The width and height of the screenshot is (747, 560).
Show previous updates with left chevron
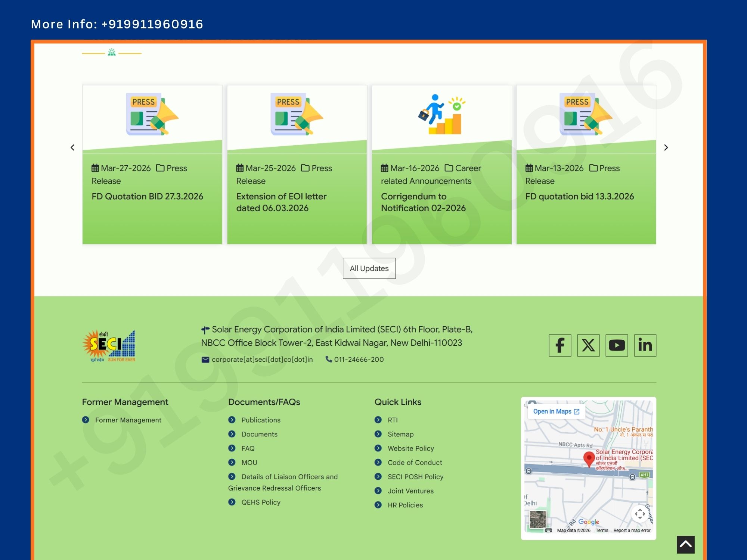pyautogui.click(x=72, y=147)
